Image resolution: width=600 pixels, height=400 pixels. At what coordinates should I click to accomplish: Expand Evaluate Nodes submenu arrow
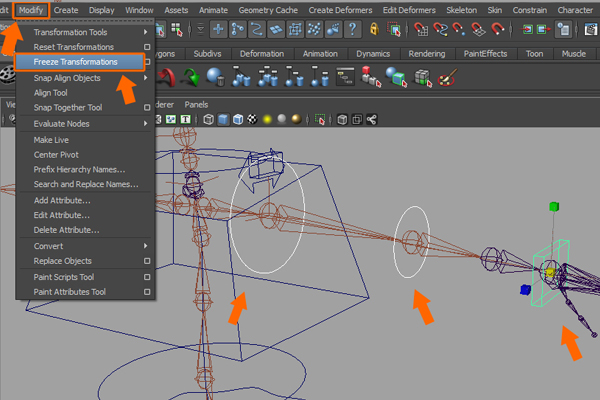tap(146, 124)
